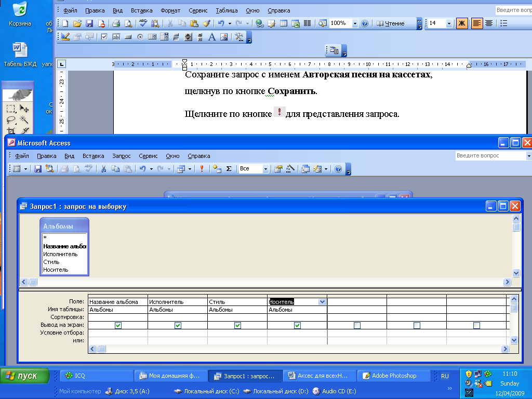Click criteria cell under Носитель column

pos(297,333)
